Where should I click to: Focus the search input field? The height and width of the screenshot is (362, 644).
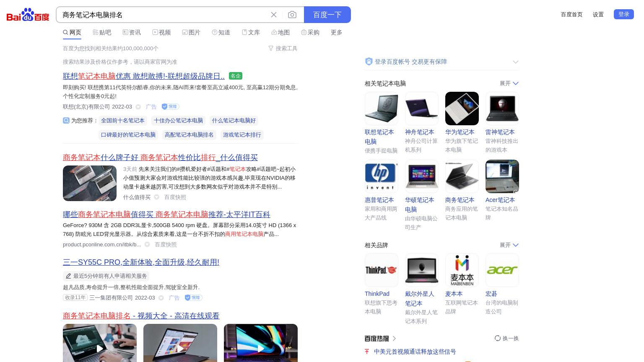[164, 15]
